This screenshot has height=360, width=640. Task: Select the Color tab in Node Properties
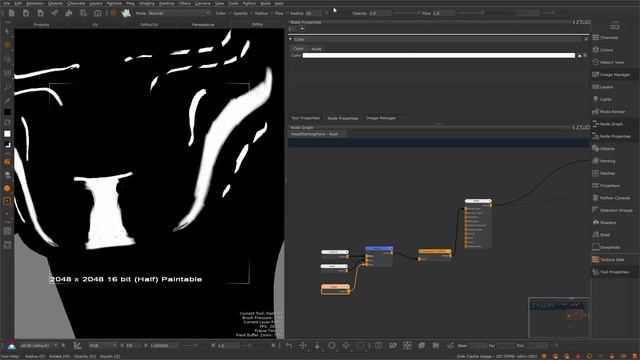click(x=298, y=49)
